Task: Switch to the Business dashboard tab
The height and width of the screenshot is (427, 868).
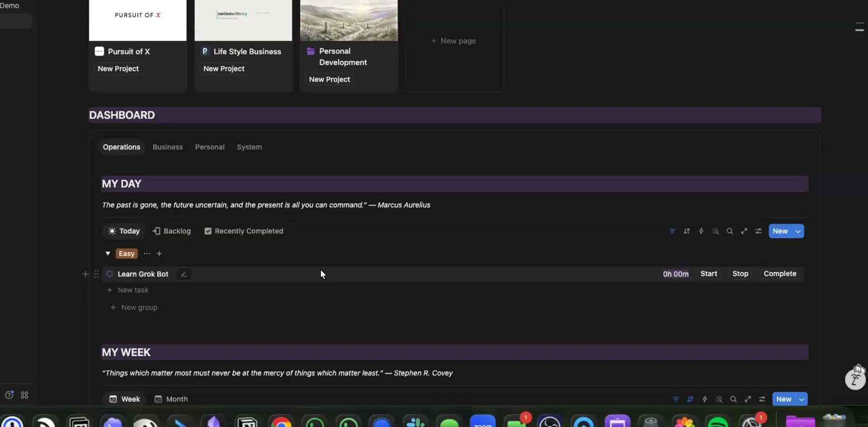Action: point(168,147)
